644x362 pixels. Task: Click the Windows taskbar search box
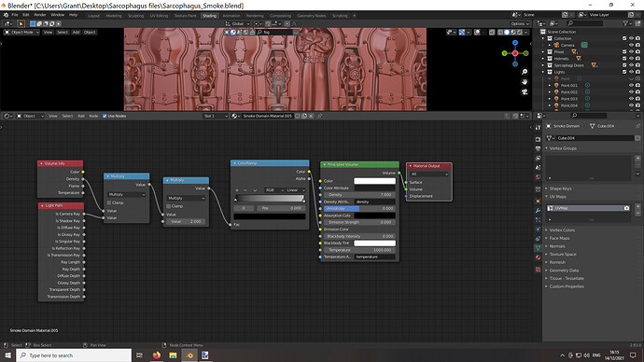tap(74, 355)
